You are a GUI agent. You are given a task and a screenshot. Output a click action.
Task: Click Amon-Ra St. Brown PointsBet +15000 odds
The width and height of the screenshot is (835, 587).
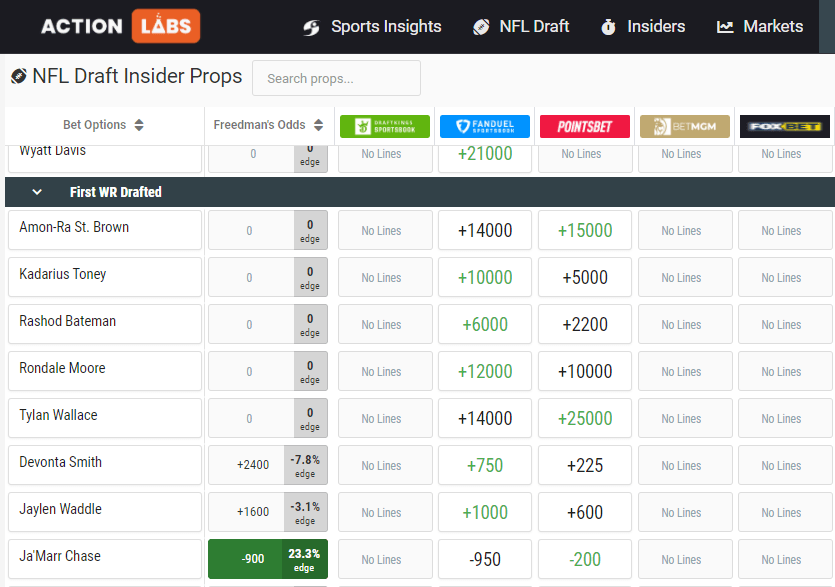coord(585,230)
